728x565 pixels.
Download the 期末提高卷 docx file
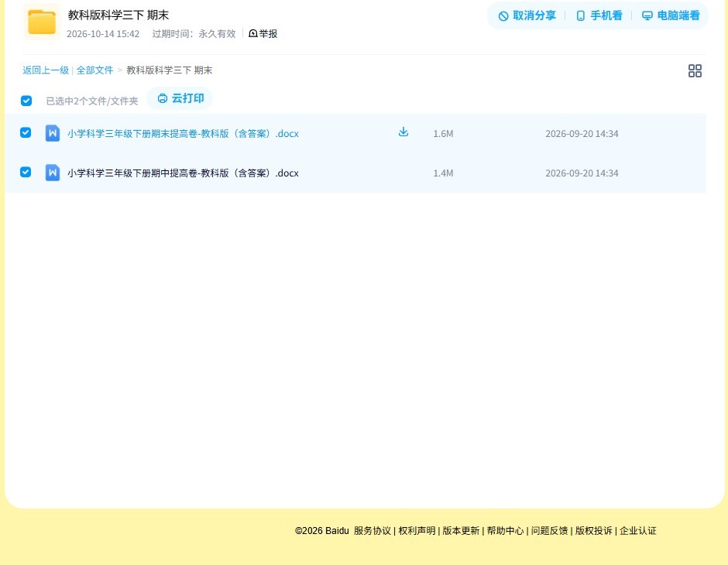point(403,132)
